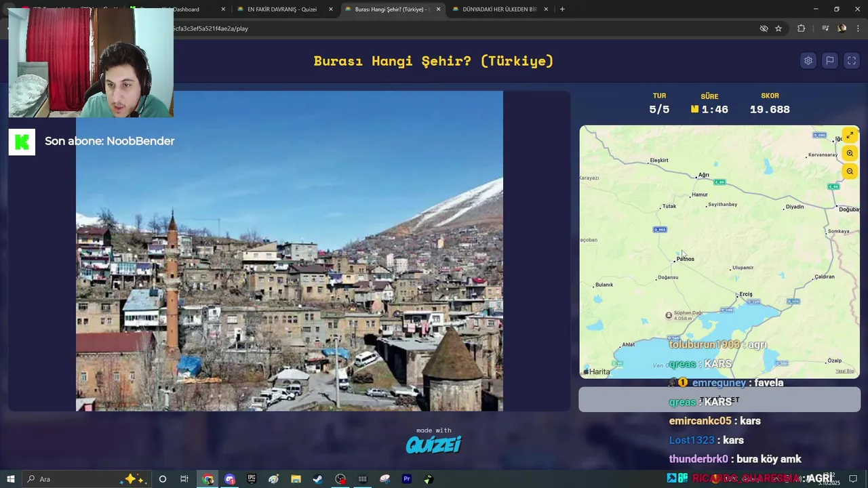The image size is (868, 488).
Task: Click the Süphan Dağı mountain marker
Action: pyautogui.click(x=669, y=315)
